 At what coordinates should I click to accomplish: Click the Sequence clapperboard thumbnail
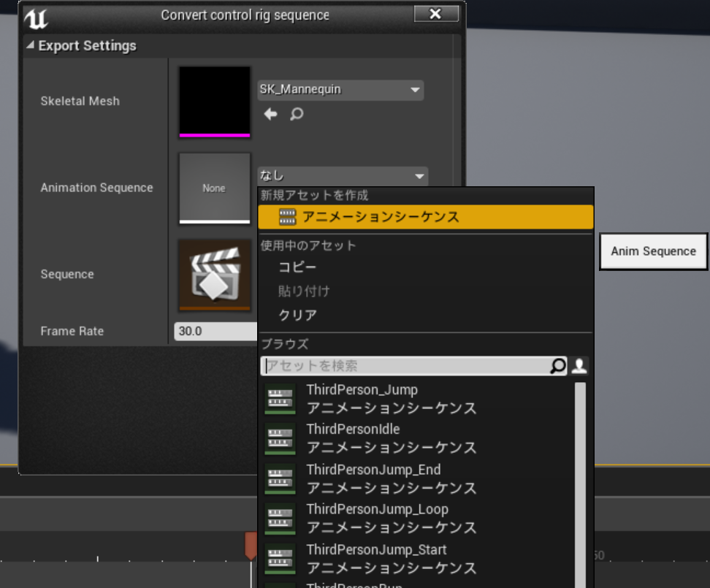[215, 275]
